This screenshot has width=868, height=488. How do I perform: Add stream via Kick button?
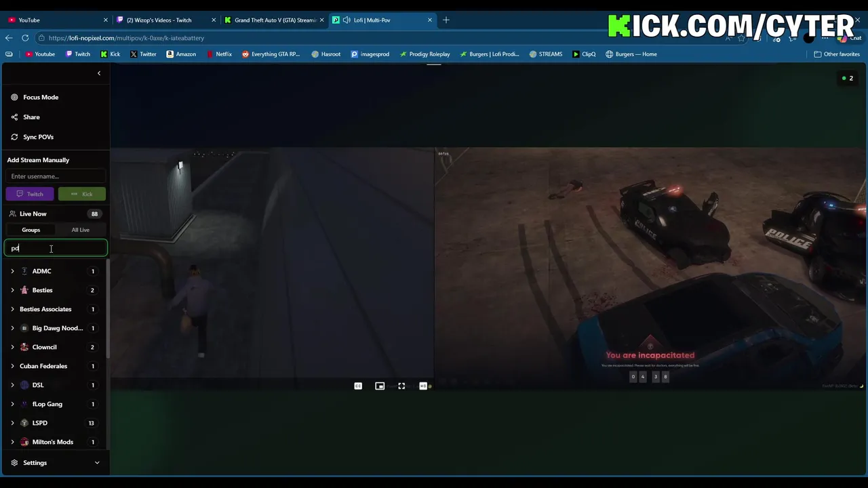[x=82, y=194]
